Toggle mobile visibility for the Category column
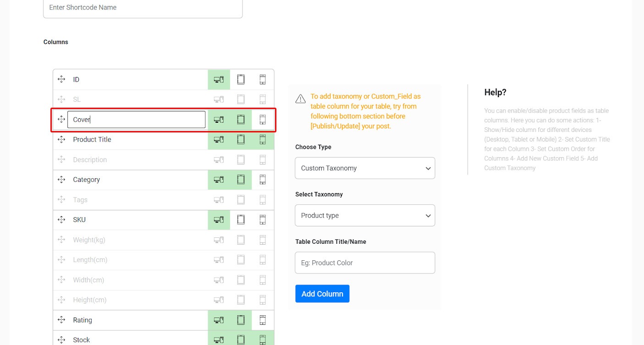Viewport: 644px width, 345px height. 263,180
